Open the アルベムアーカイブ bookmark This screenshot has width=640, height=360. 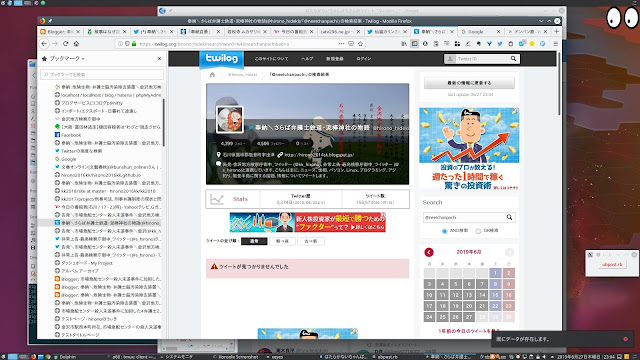point(80,271)
